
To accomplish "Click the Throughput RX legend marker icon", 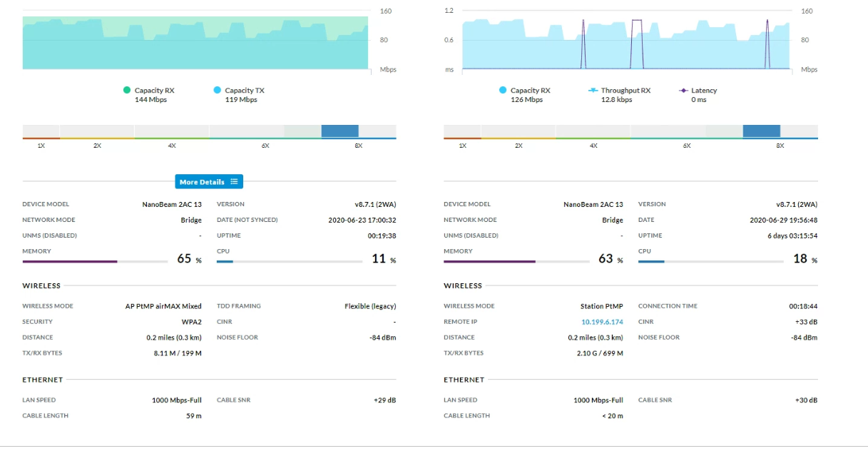I will click(592, 91).
